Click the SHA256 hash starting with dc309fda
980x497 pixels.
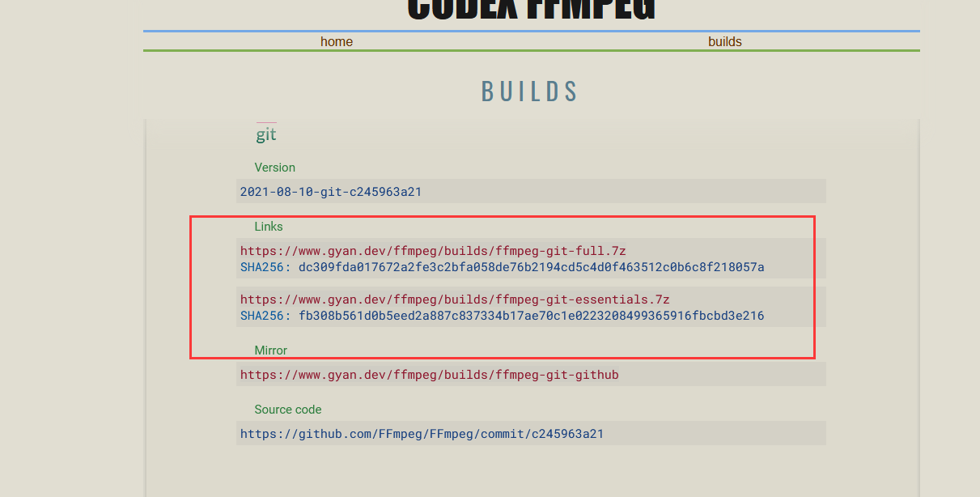531,267
